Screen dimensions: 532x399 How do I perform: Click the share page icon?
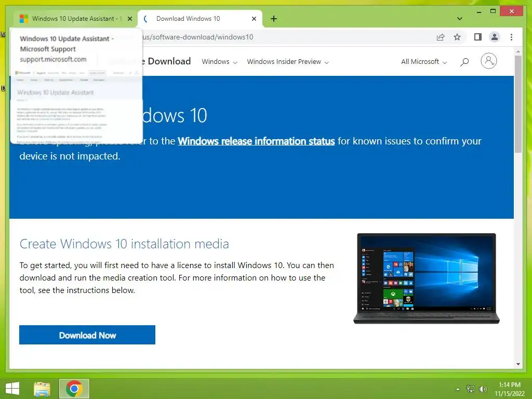pyautogui.click(x=441, y=37)
